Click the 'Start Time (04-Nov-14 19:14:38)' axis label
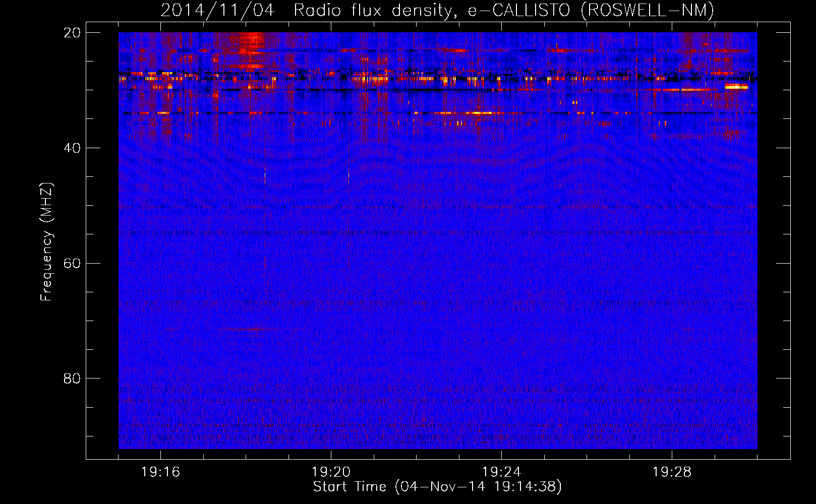 pyautogui.click(x=437, y=487)
